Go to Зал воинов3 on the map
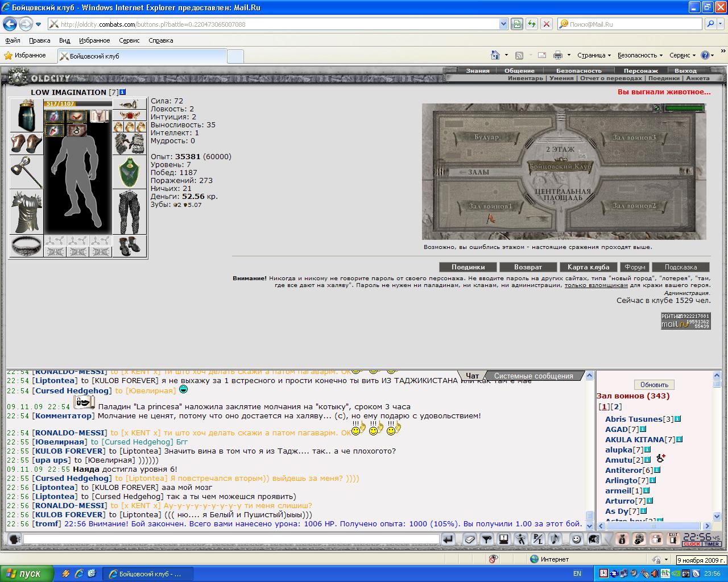 tap(634, 138)
